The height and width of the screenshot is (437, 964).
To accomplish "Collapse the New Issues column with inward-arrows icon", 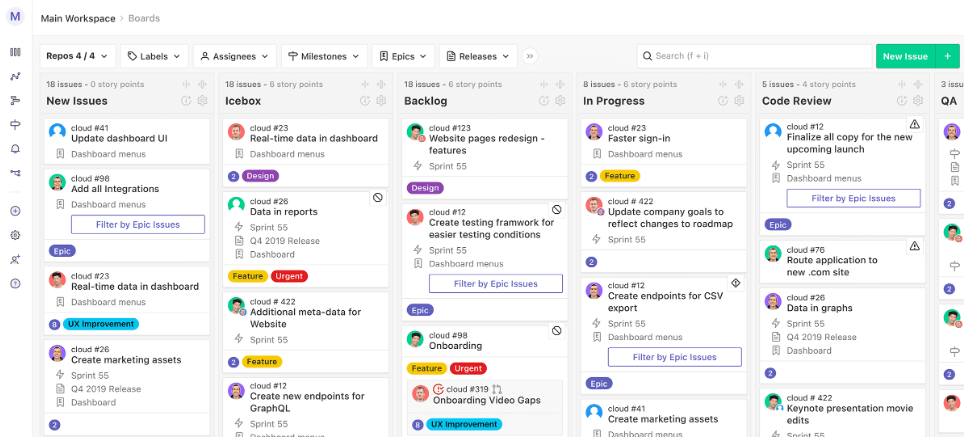I will pos(186,84).
